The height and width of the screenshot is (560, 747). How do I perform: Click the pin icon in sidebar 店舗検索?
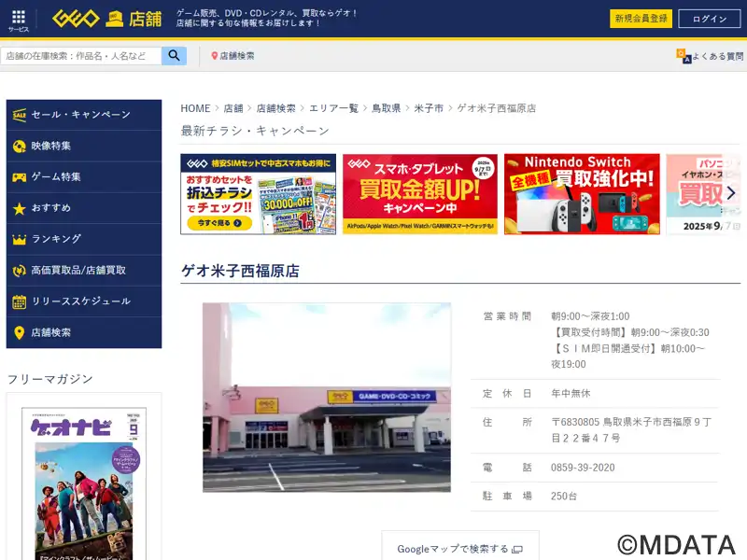tap(19, 332)
